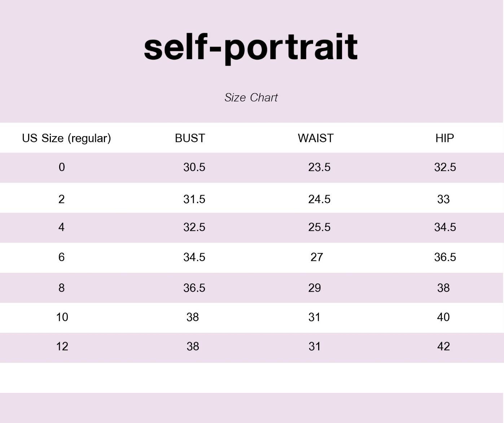The width and height of the screenshot is (504, 423).
Task: Click US size 4 row label
Action: click(61, 227)
